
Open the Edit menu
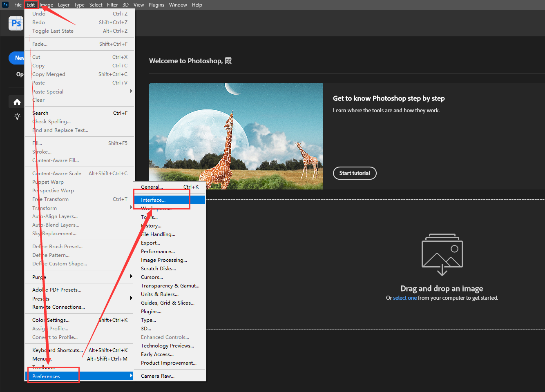coord(31,5)
